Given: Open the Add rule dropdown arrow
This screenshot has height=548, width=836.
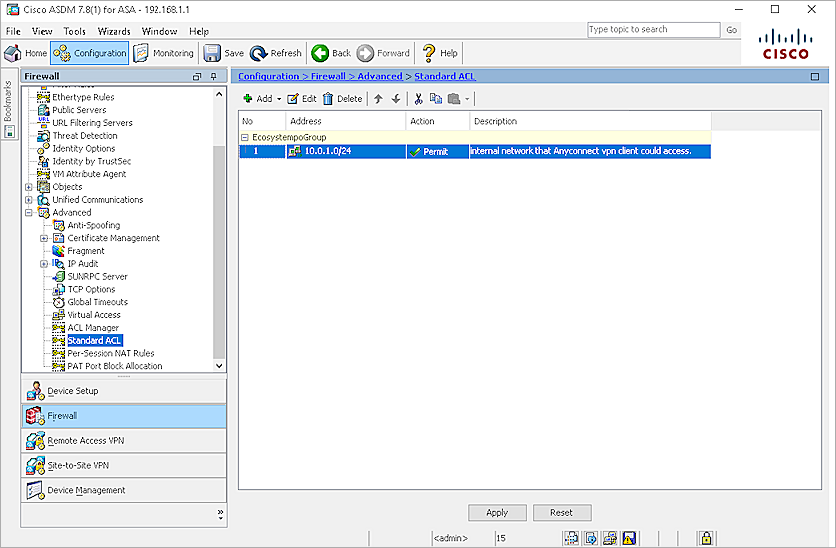Looking at the screenshot, I should (279, 99).
